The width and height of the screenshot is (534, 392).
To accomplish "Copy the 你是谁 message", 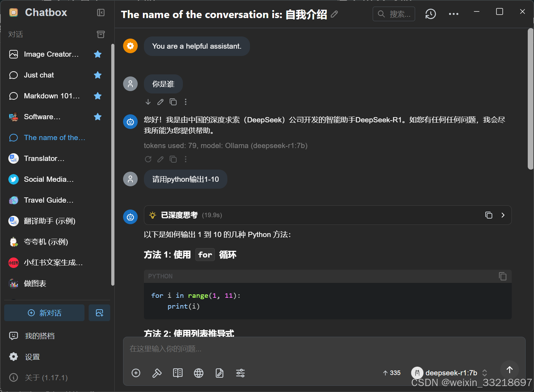I will (173, 102).
